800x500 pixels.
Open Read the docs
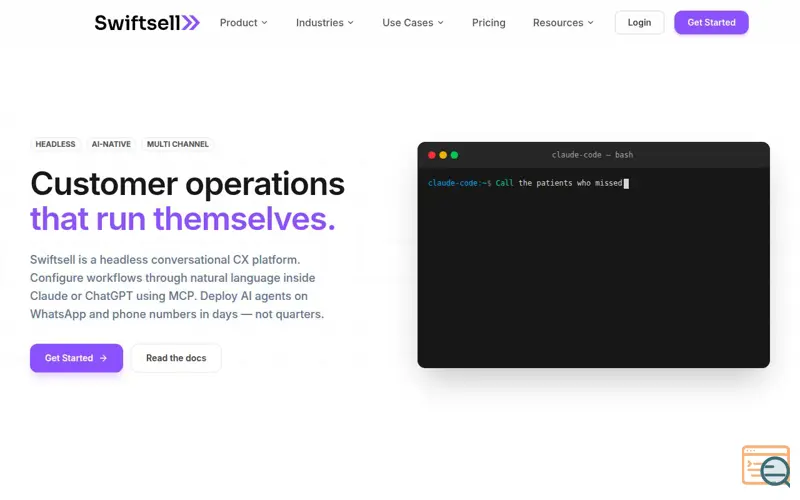click(x=176, y=358)
